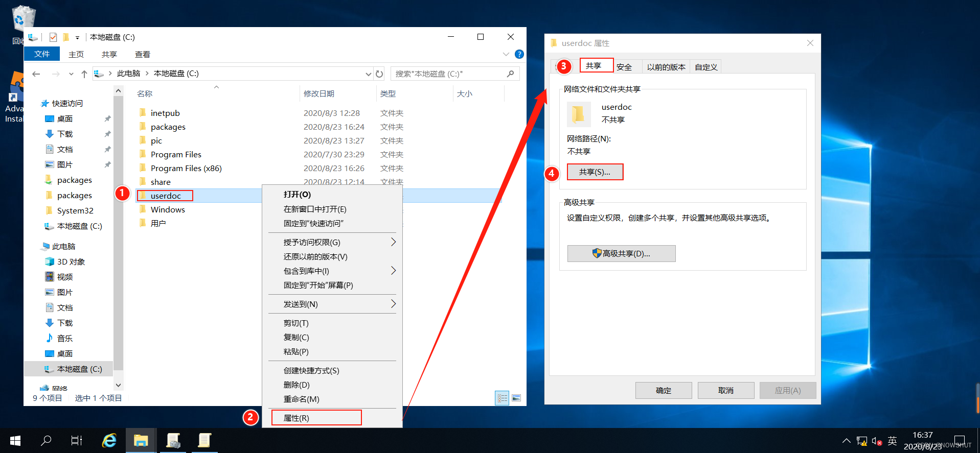Open the recent locations dropdown
The image size is (980, 453).
(71, 74)
